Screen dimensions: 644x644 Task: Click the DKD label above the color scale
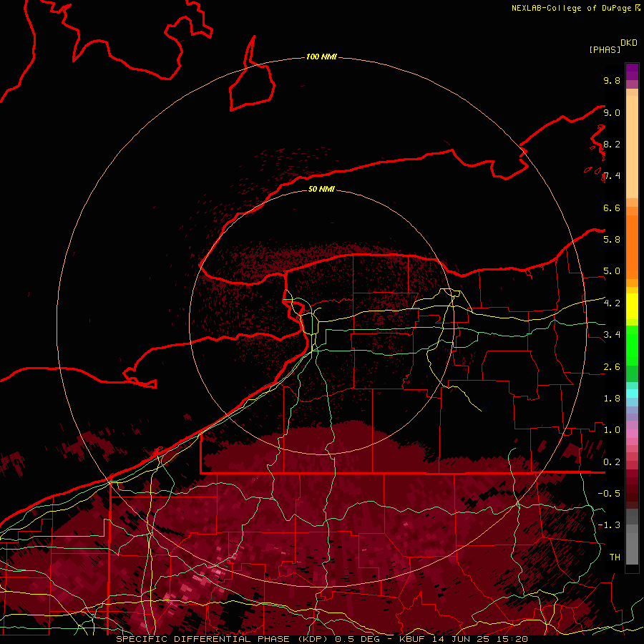tap(629, 43)
